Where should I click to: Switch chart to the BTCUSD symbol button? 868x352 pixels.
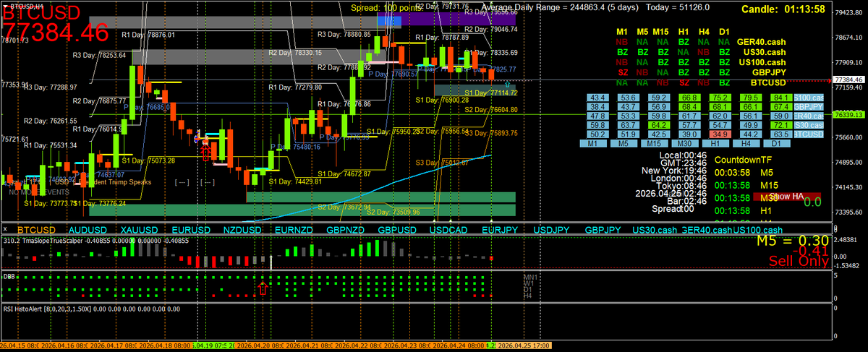coord(36,229)
